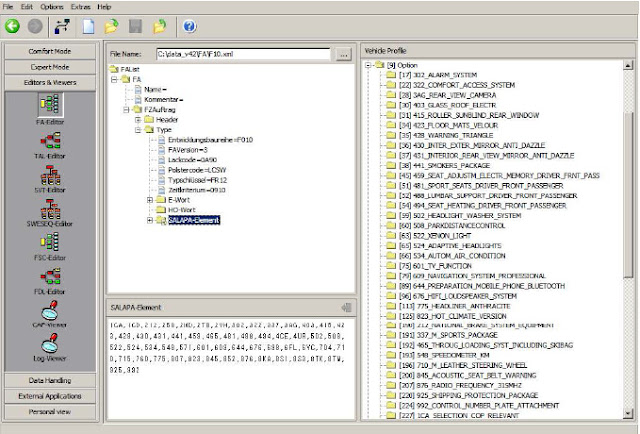Click folder icon of 508_PARKDISTANCECONTROL
Screen dimensions: 640x434
pos(391,225)
